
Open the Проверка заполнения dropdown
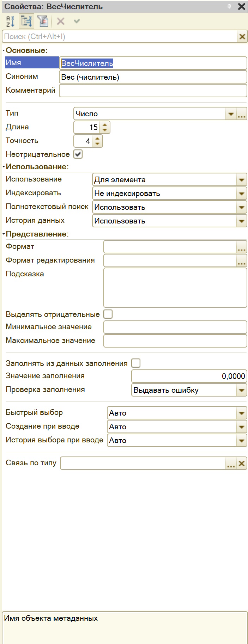242,390
